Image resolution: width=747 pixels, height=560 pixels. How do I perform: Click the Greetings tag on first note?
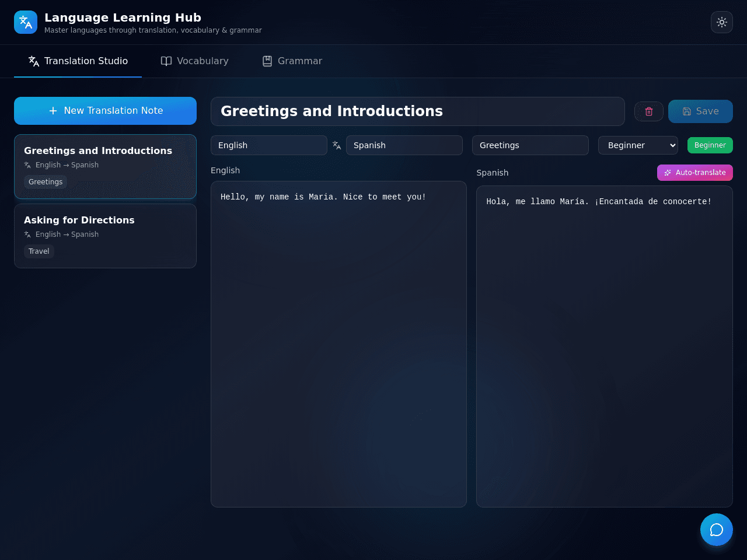[46, 182]
